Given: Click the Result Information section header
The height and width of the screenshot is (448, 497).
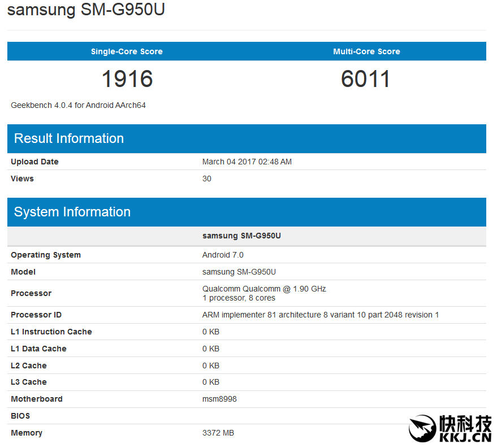Looking at the screenshot, I should coord(69,138).
